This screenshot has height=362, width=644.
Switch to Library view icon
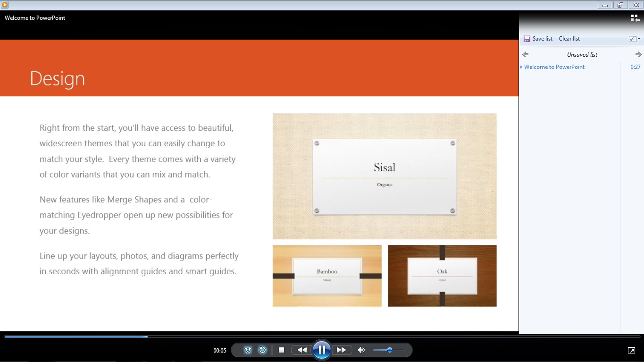click(635, 18)
